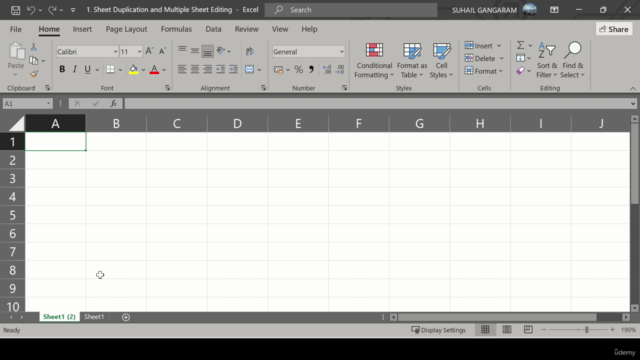Click the Insert Function fx button
Viewport: 640px width, 360px height.
pyautogui.click(x=113, y=104)
